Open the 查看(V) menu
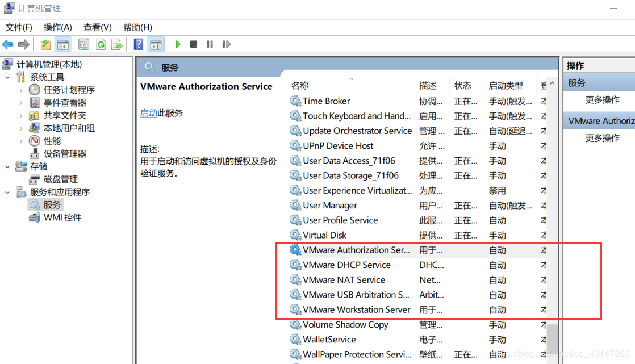Viewport: 635px width, 364px height. pos(97,27)
